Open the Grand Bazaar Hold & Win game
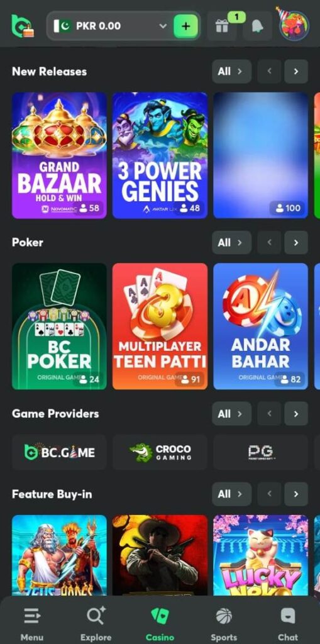 pyautogui.click(x=59, y=155)
